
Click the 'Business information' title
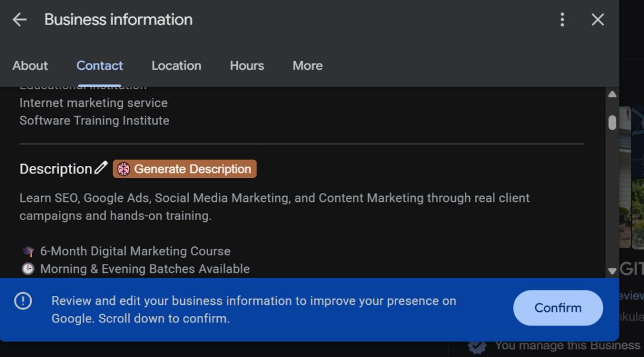(118, 19)
